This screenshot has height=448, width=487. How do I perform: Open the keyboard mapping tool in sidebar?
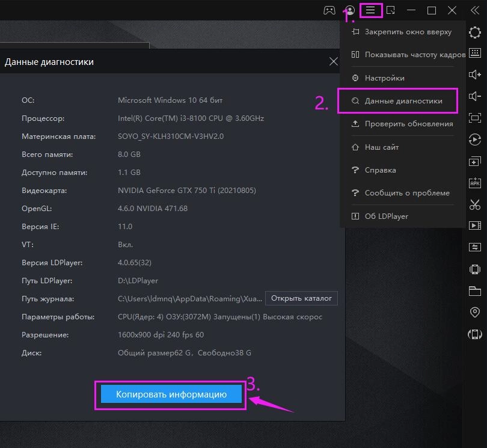tap(475, 53)
